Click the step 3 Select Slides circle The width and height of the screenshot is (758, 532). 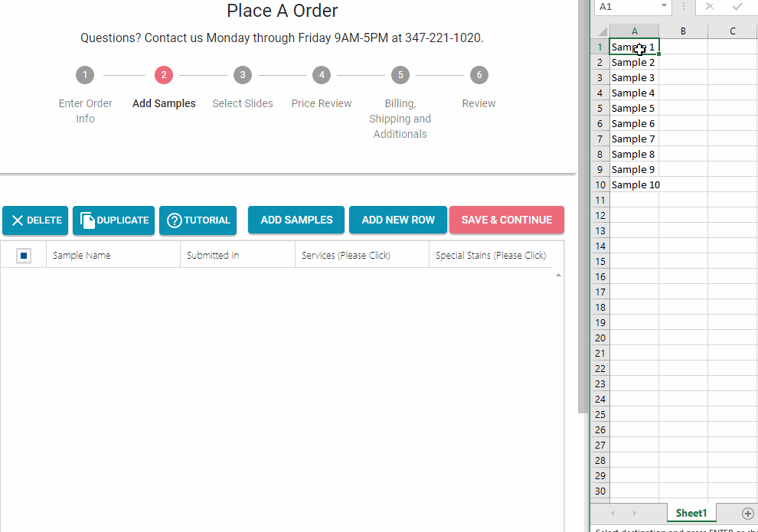(x=242, y=75)
